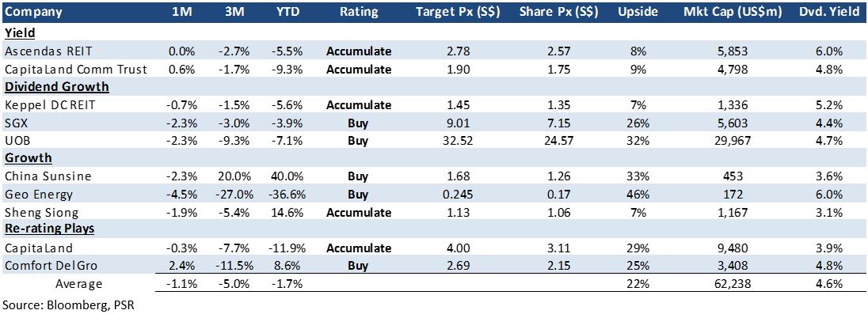868x314 pixels.
Task: Click the SGX Buy rating cell
Action: (359, 123)
